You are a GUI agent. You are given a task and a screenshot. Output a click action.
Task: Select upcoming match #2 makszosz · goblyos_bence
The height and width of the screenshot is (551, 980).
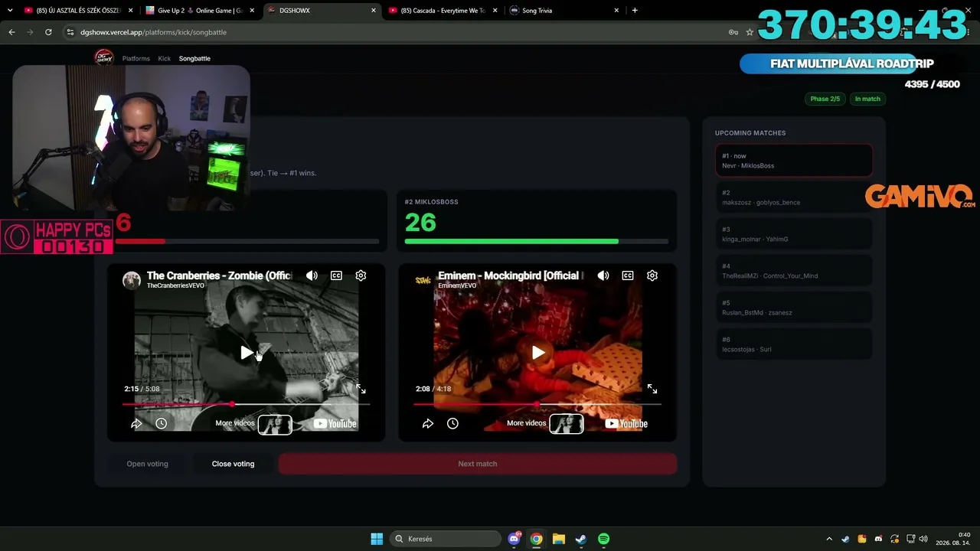tap(794, 197)
